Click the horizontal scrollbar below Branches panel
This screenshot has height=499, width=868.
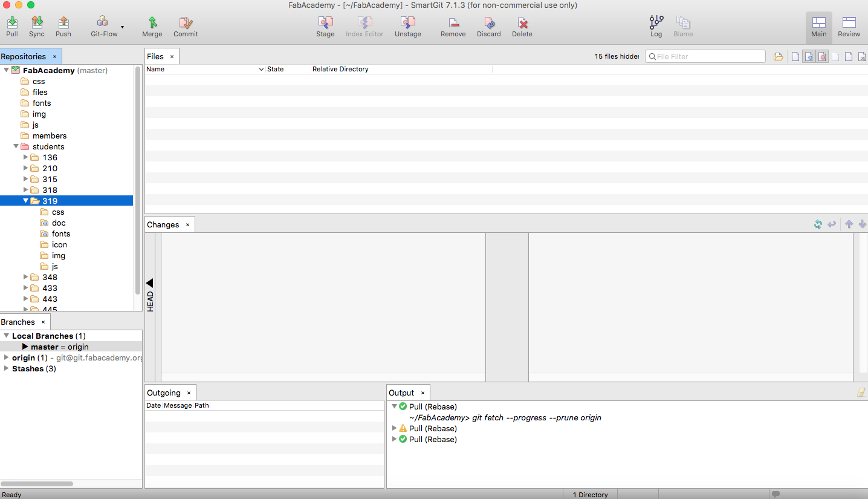click(x=37, y=484)
